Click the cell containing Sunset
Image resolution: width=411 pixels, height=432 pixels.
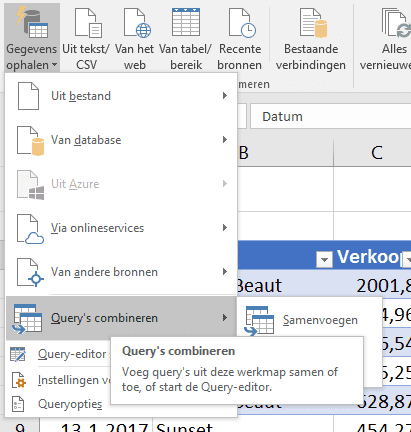coord(243,424)
